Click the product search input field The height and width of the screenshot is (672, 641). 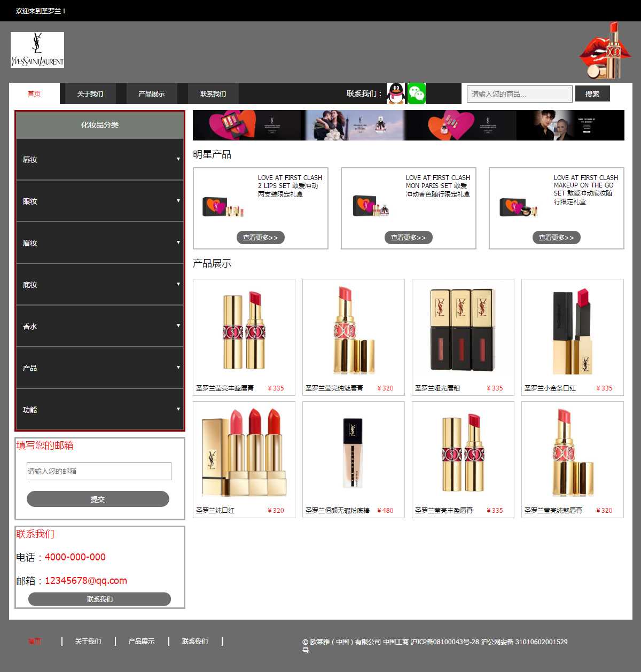[x=519, y=94]
